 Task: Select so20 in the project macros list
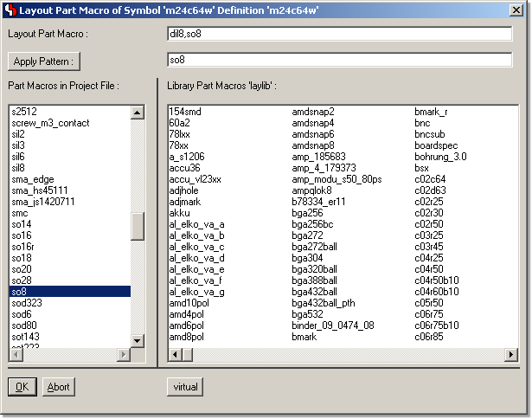point(22,269)
